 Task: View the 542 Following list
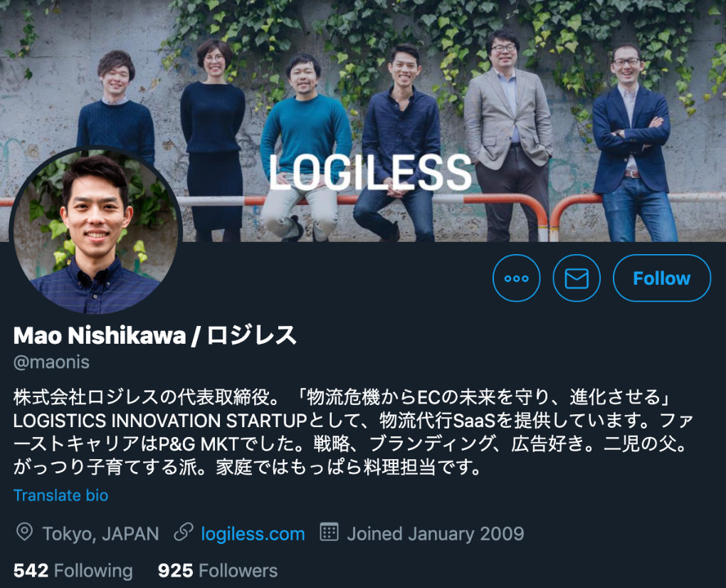pos(73,571)
